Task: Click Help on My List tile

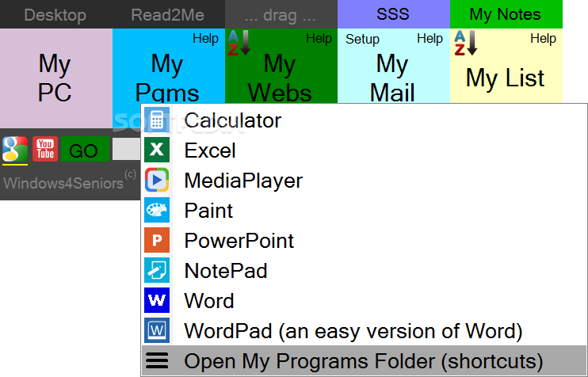Action: 543,38
